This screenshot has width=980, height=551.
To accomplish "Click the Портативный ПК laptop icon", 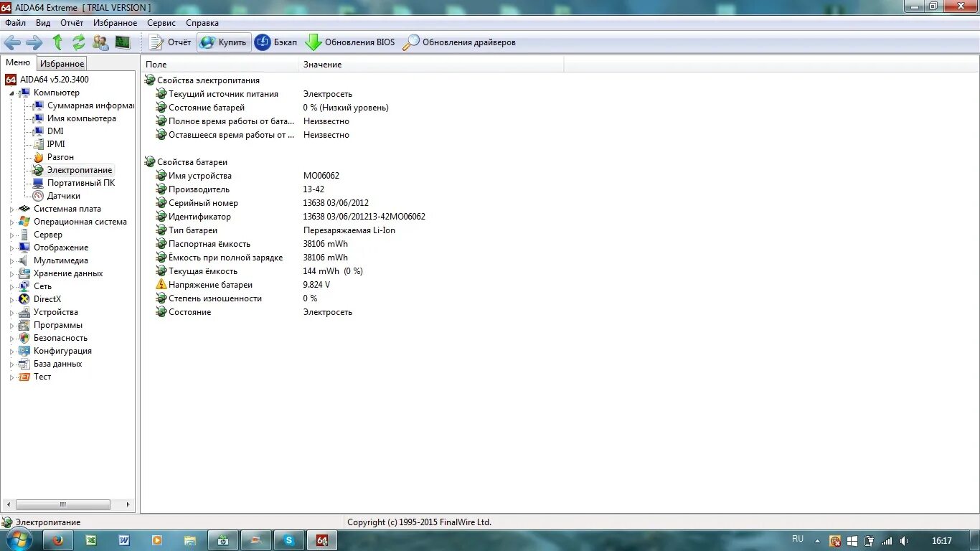I will coord(38,183).
